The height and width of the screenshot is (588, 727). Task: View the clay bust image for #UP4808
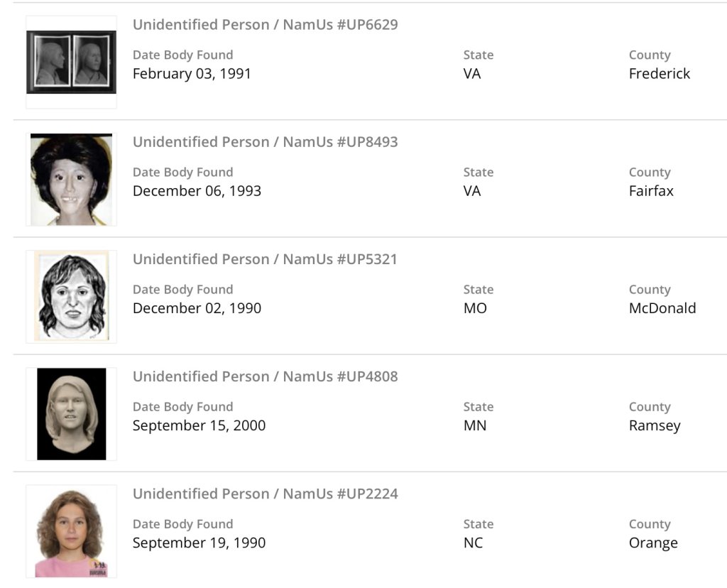pos(71,413)
